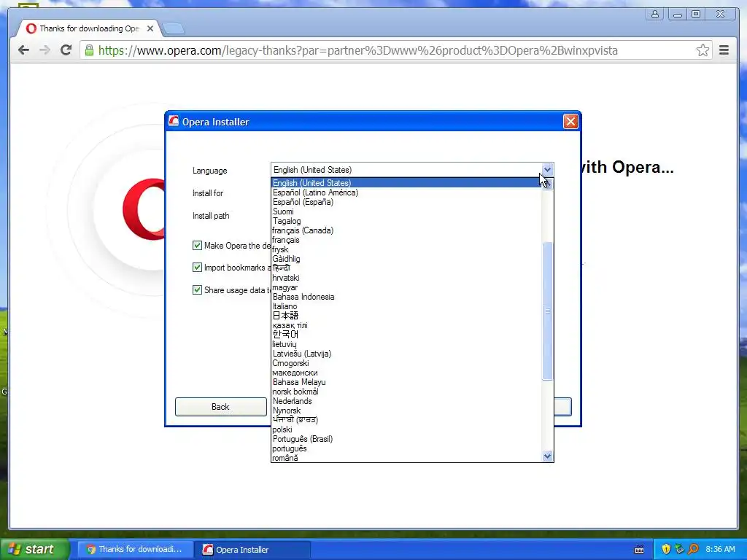747x560 pixels.
Task: Click the magnifier tray icon
Action: 693,549
